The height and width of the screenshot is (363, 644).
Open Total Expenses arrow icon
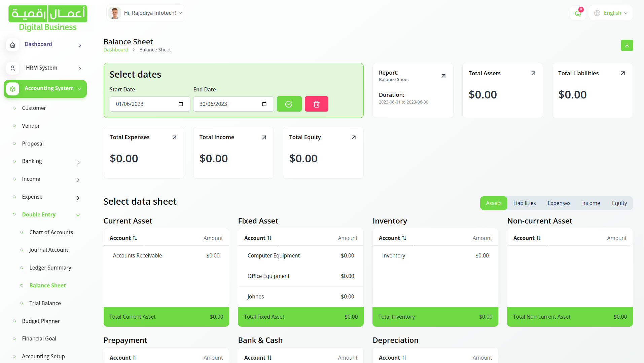(x=174, y=137)
